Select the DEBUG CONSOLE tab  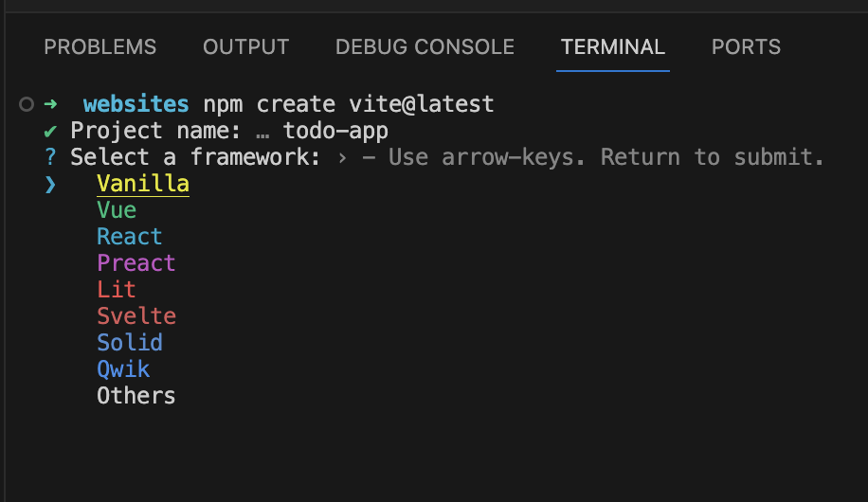point(425,47)
